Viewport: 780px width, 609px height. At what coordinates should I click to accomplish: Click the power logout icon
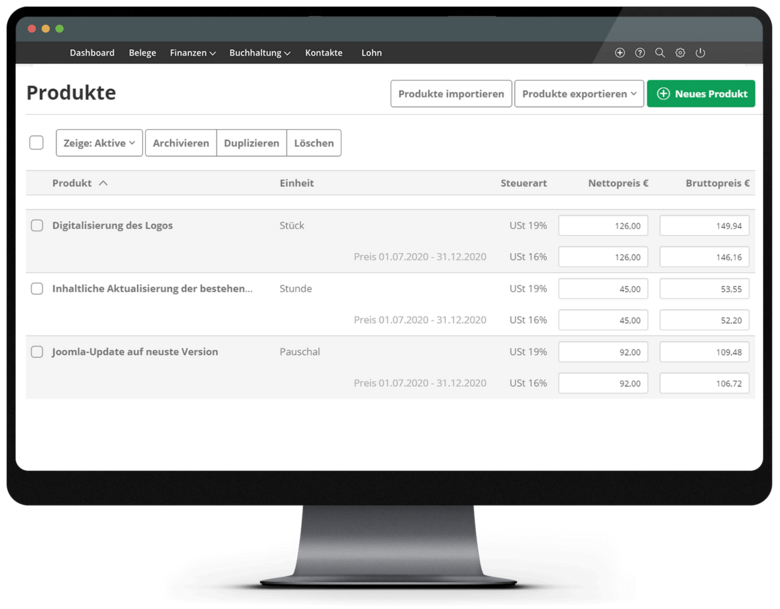click(700, 53)
